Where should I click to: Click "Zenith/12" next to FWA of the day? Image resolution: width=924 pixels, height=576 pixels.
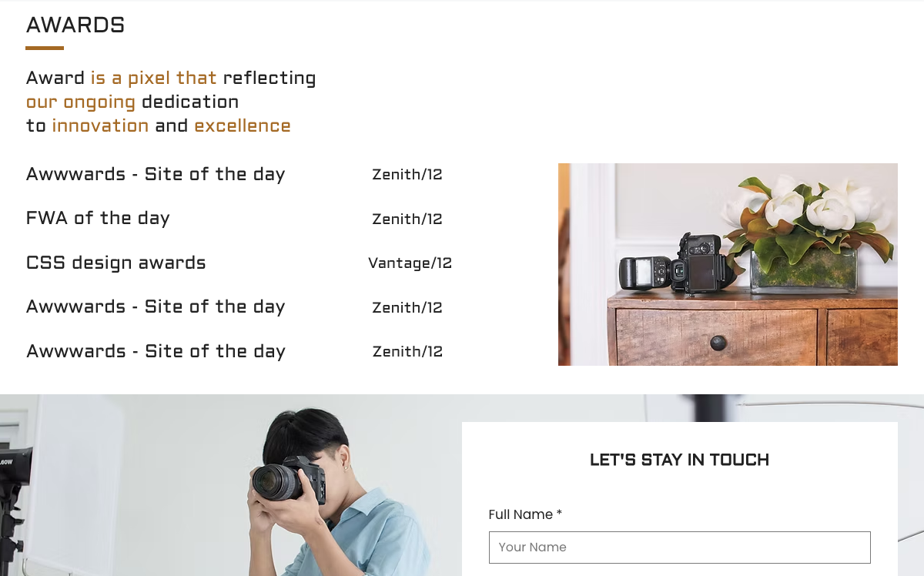click(407, 219)
